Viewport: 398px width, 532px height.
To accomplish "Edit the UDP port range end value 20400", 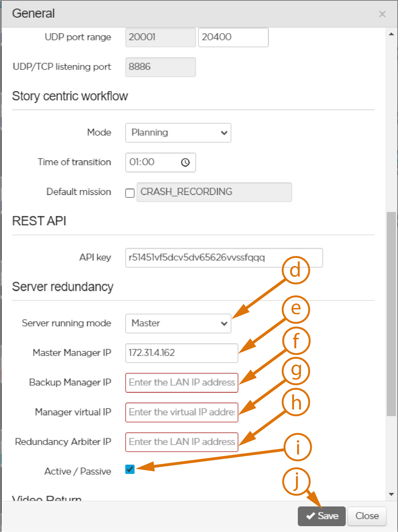I will [233, 37].
